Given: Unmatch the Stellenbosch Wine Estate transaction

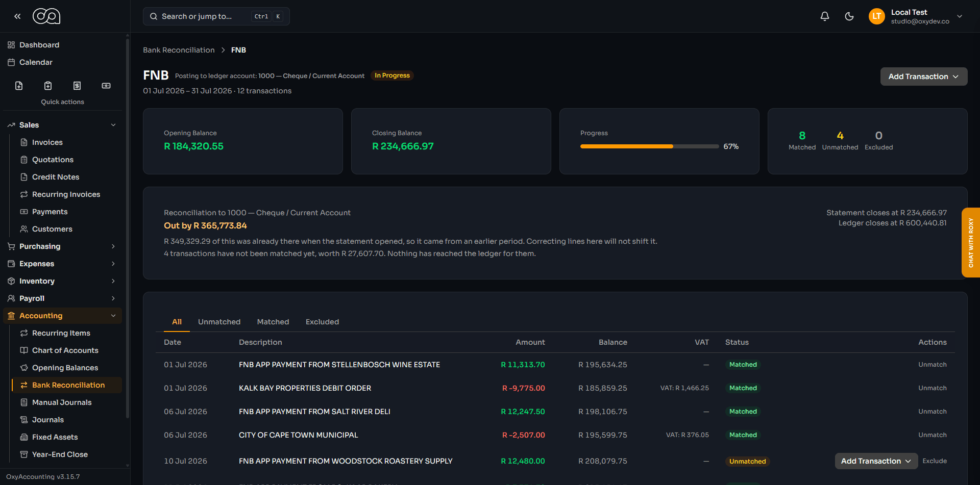Looking at the screenshot, I should pos(933,365).
